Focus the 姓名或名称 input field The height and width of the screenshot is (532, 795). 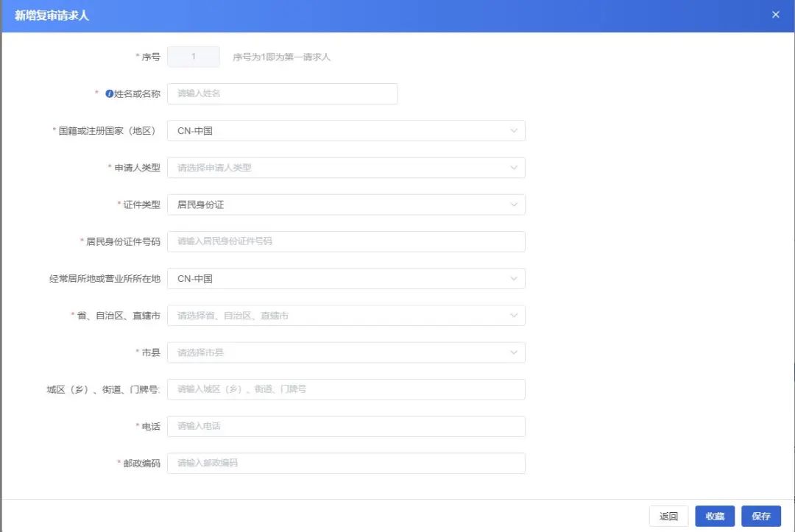(x=283, y=93)
